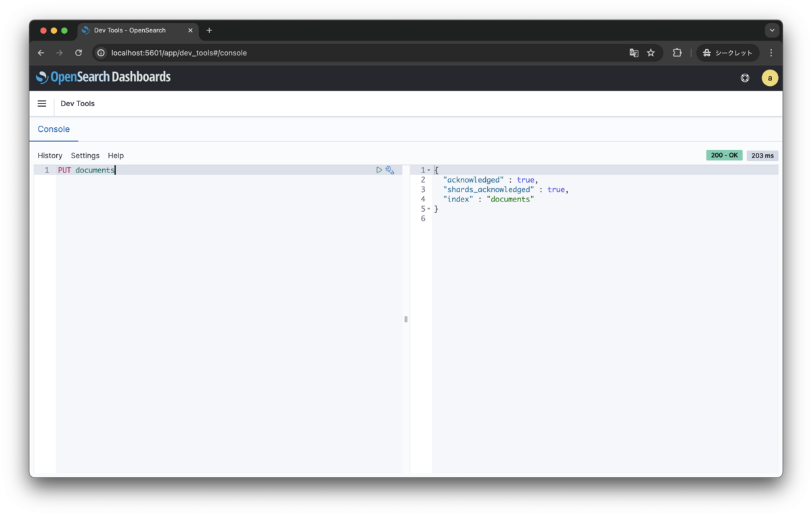Click the 203 ms response time badge
Viewport: 812px width, 516px height.
[763, 156]
